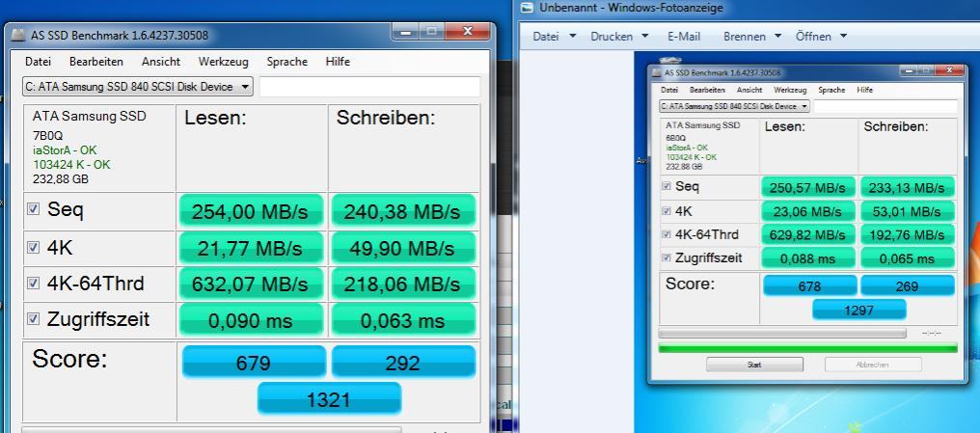Viewport: 980px width, 433px height.
Task: Click the 49,90 MB/s 4K write result
Action: click(x=403, y=248)
